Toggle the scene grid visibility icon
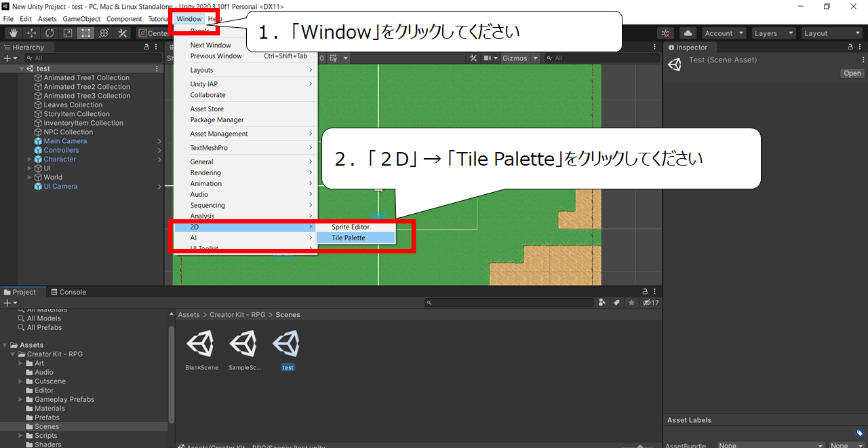Screen dimensions: 868x448 tap(333, 58)
